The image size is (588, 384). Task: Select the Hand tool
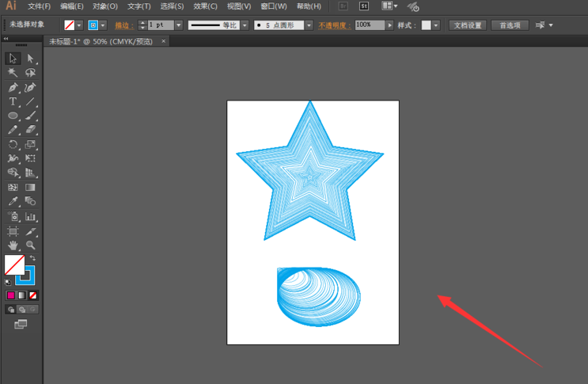click(13, 245)
